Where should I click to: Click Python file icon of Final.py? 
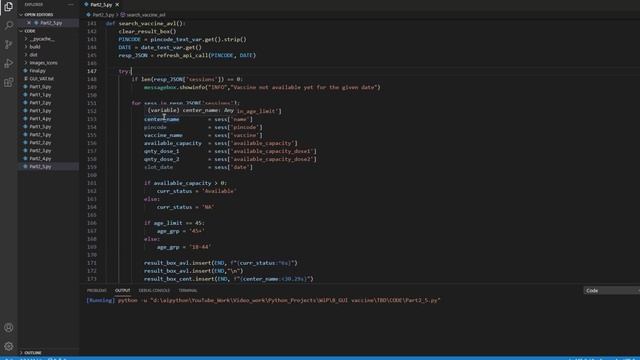(x=25, y=71)
